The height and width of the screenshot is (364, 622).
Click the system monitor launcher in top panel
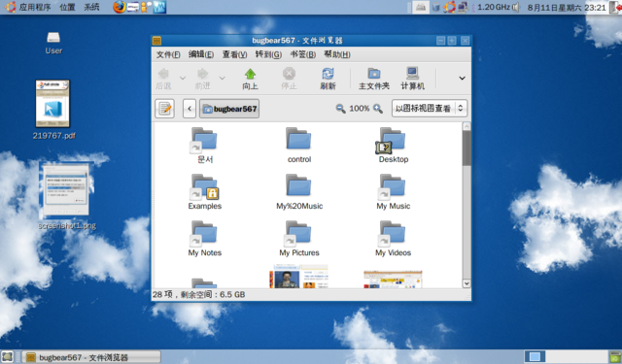(159, 7)
